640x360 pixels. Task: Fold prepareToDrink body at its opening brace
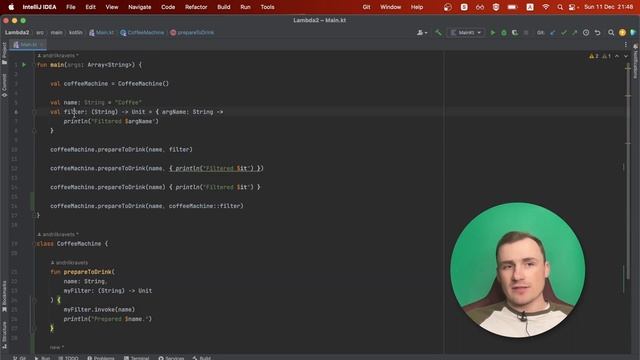pyautogui.click(x=34, y=300)
